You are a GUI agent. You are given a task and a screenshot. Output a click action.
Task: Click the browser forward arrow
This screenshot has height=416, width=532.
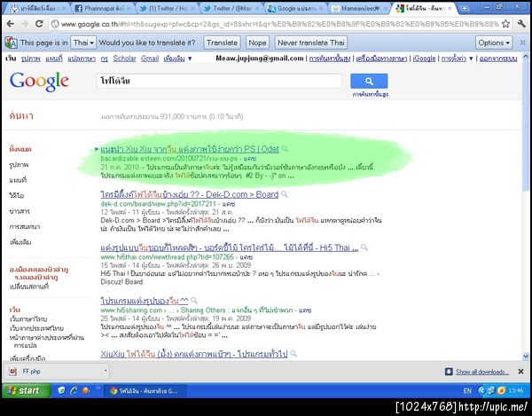click(x=25, y=24)
